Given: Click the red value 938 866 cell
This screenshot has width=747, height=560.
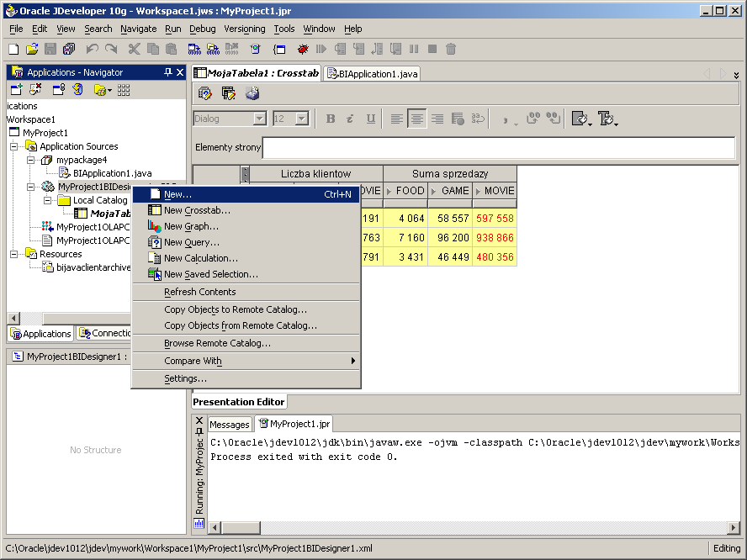Looking at the screenshot, I should [495, 238].
